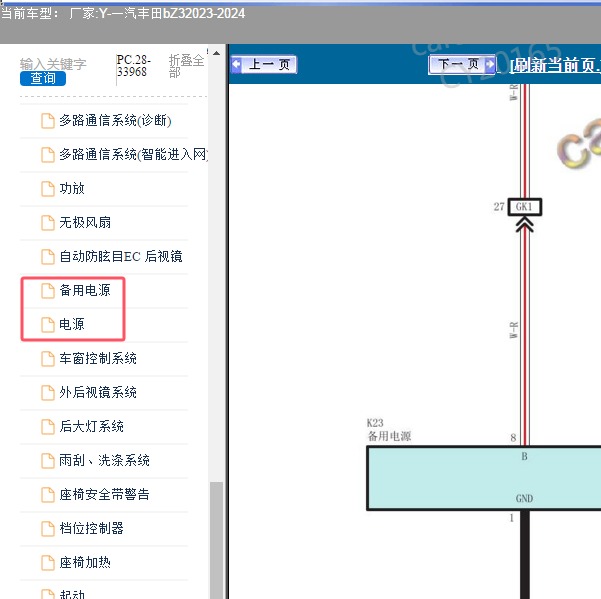Viewport: 601px width, 599px height.
Task: Click the document icon beside 车窗控制系统
Action: (x=48, y=359)
